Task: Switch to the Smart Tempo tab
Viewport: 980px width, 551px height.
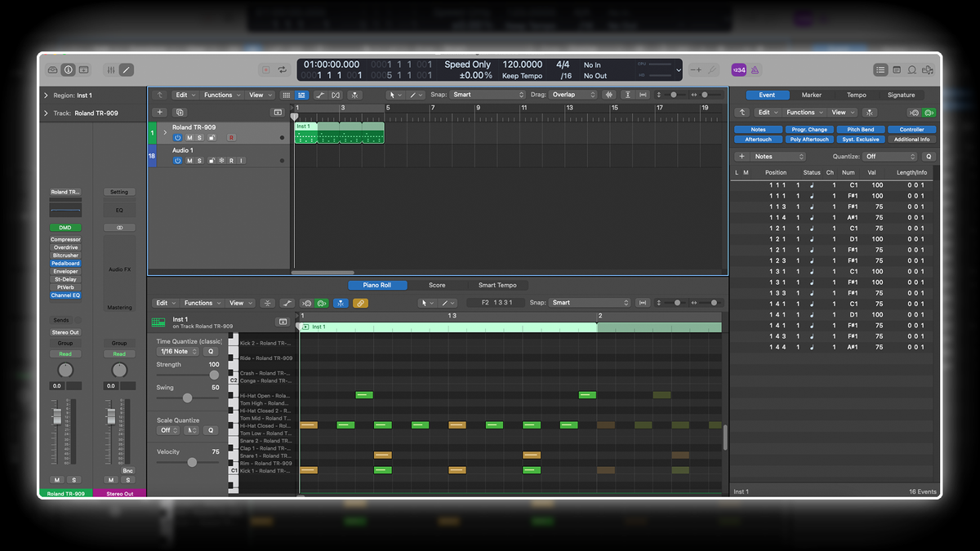Action: point(497,285)
